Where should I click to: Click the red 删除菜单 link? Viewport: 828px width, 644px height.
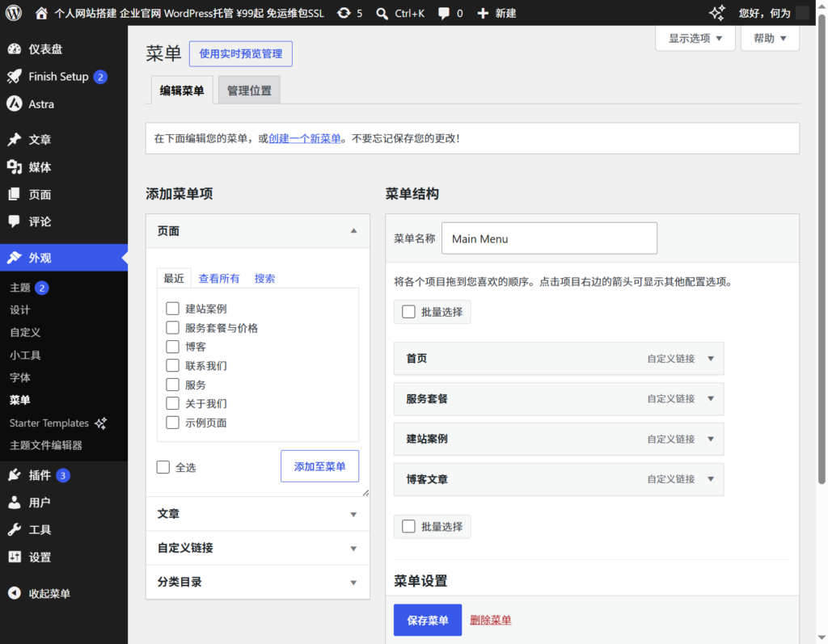pyautogui.click(x=491, y=620)
